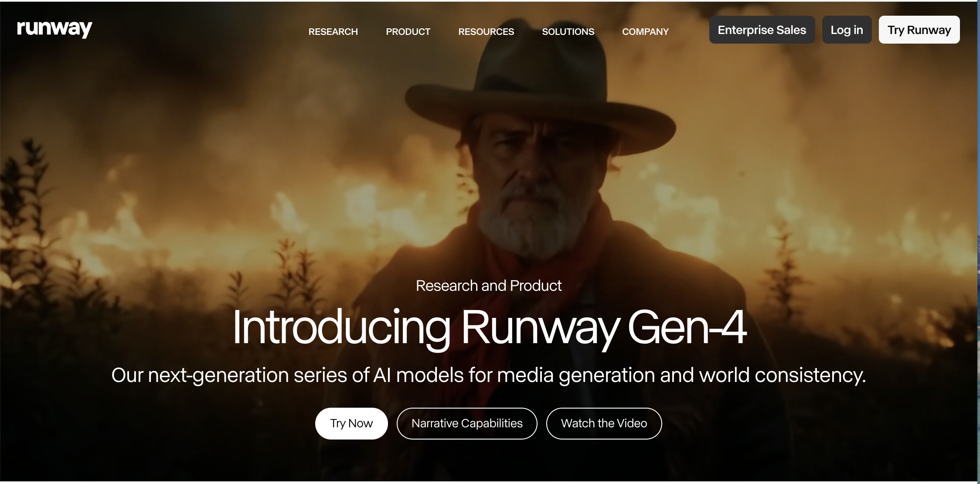Click the Introducing Runway Gen-4 headline
The width and height of the screenshot is (980, 484).
point(489,327)
